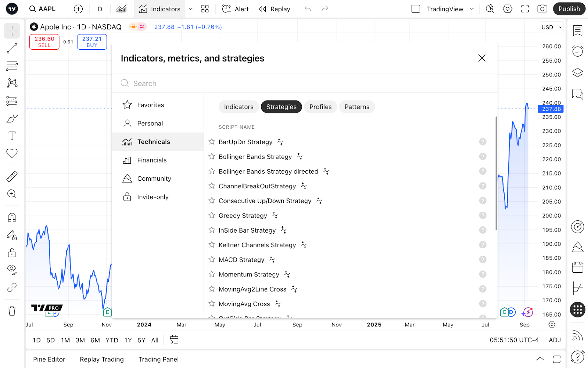Viewport: 588px width, 368px height.
Task: Expand the TradingView layout name dropdown
Action: [472, 9]
